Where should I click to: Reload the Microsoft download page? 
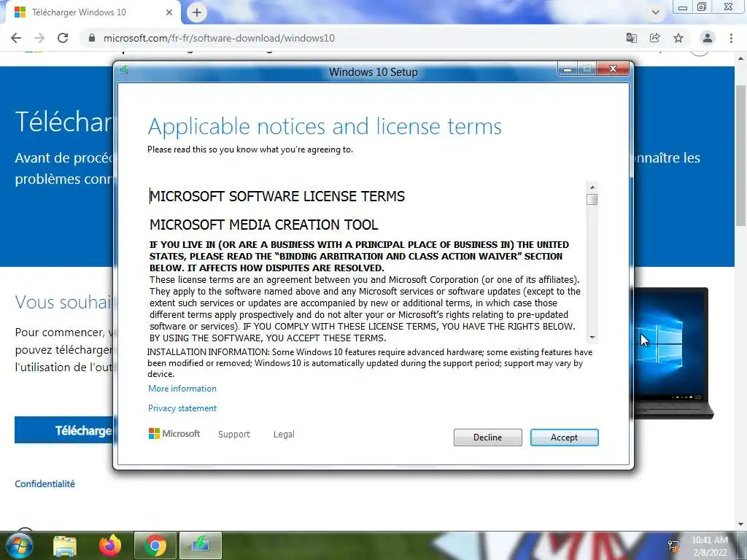63,38
